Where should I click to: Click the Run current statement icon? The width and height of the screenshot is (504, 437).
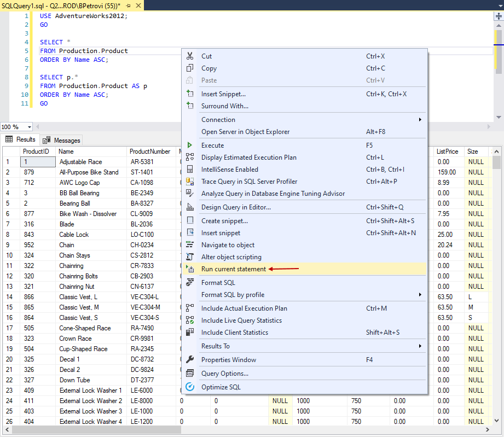tap(190, 269)
